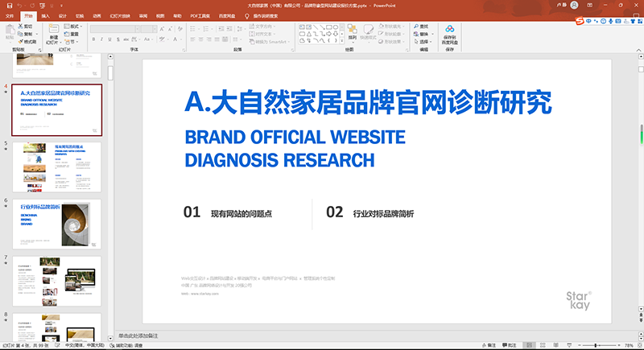Customize quick access toolbar dropdown

[x=62, y=6]
